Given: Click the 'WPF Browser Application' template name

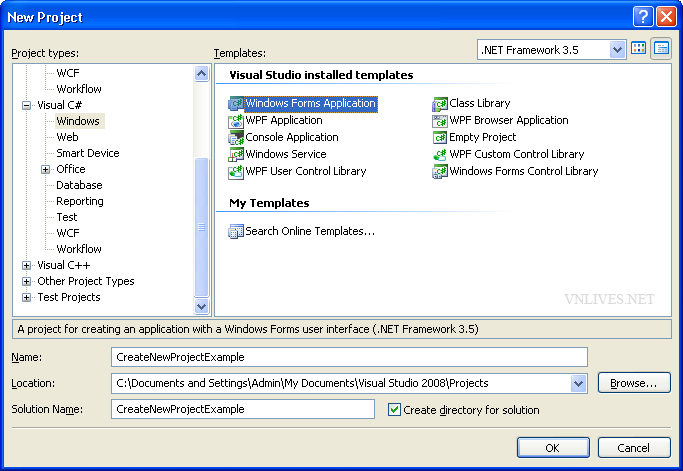Looking at the screenshot, I should pos(509,120).
